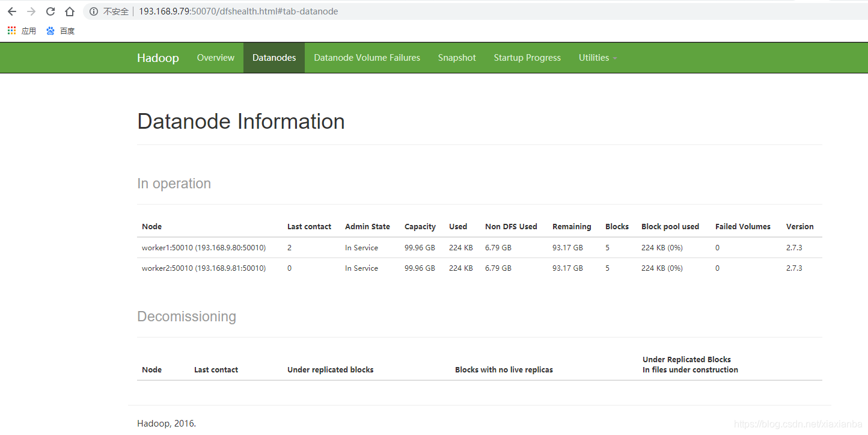Select worker2:50010 node cell

pos(204,268)
